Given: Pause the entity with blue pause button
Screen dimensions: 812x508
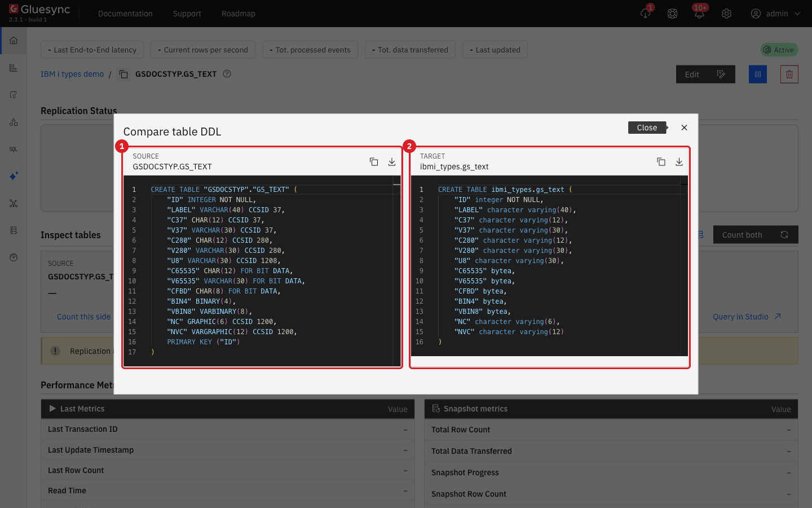Looking at the screenshot, I should point(758,75).
